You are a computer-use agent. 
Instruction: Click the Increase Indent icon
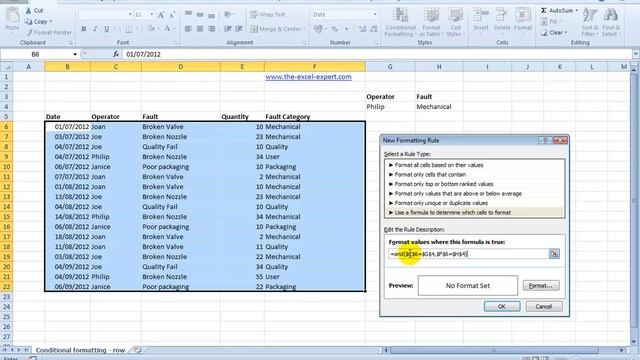[x=239, y=29]
